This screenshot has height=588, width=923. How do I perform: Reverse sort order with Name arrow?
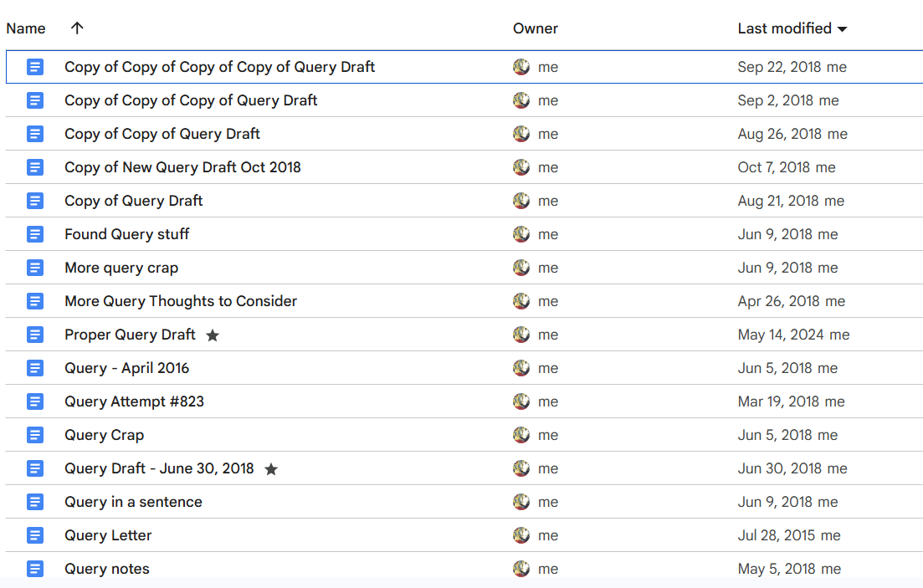pos(77,28)
